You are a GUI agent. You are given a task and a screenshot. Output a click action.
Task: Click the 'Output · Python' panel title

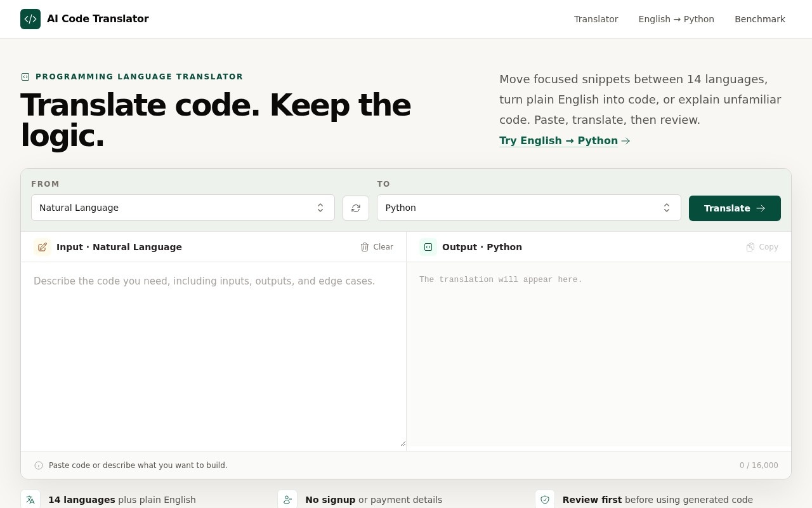click(482, 247)
